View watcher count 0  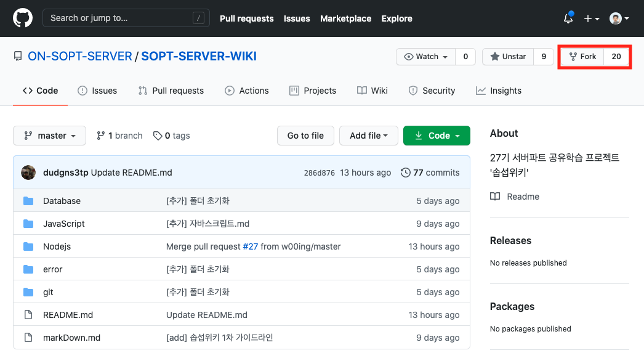pyautogui.click(x=465, y=57)
